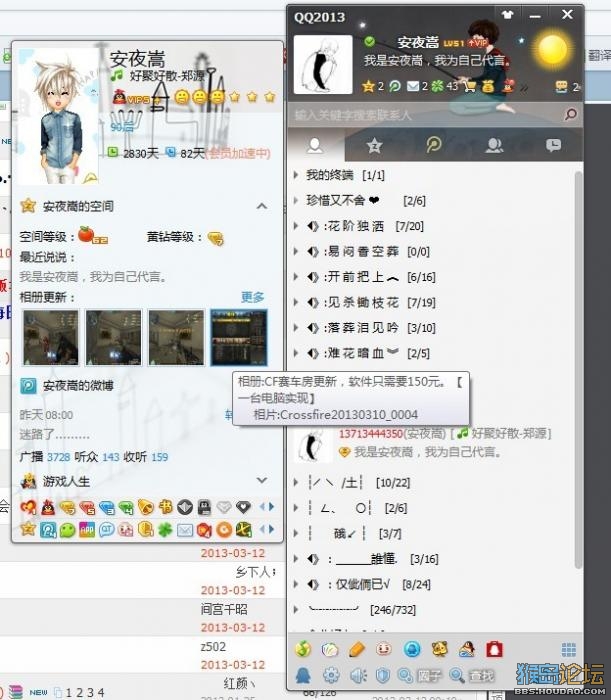Viewport: 611px width, 700px height.
Task: Click the colorful APP icon in bottom row
Action: [87, 530]
